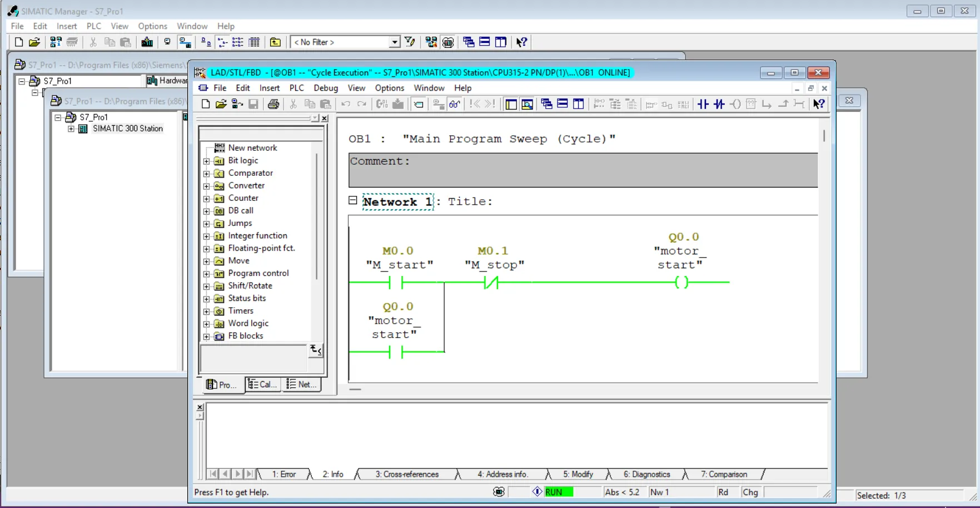The width and height of the screenshot is (980, 508).
Task: Open View menu in LAD/STL/FBD editor
Action: coord(356,88)
